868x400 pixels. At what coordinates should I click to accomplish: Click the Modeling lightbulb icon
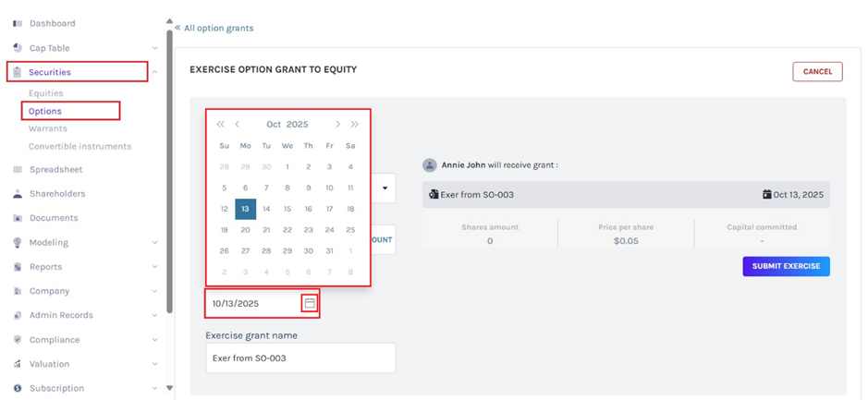tap(18, 243)
